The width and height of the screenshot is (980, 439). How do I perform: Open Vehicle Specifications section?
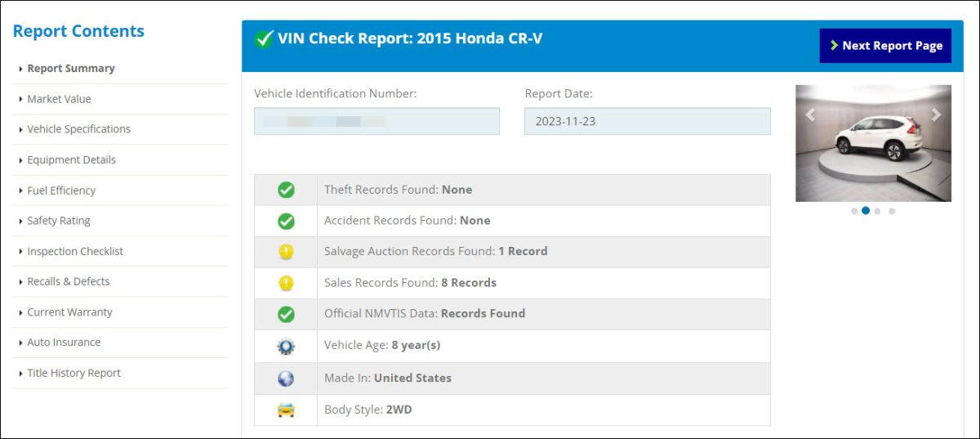[78, 129]
